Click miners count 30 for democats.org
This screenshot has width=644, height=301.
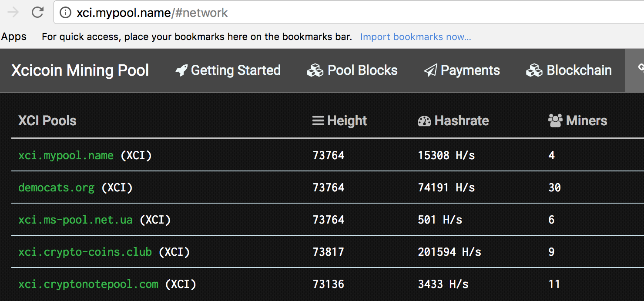(x=555, y=187)
